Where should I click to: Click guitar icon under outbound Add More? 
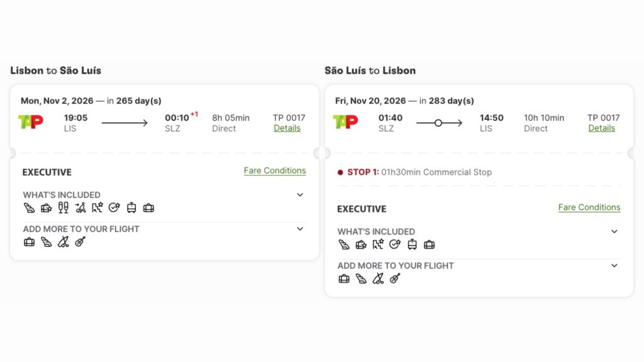(80, 242)
